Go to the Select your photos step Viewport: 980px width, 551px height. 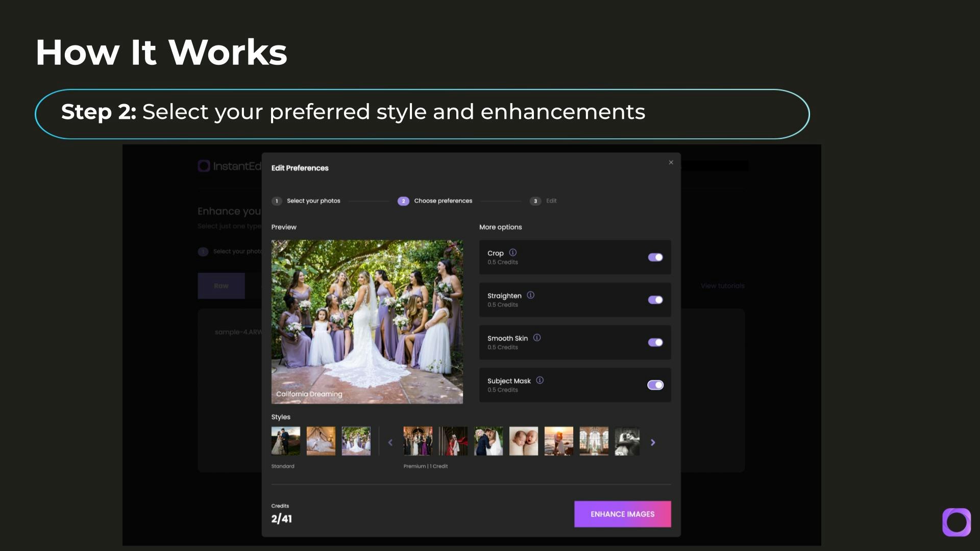point(313,201)
